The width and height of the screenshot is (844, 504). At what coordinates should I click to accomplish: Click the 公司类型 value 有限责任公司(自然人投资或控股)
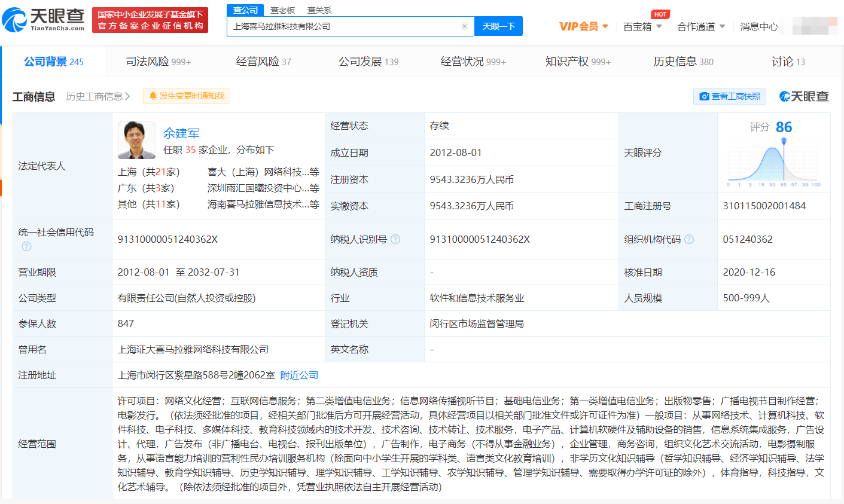click(187, 298)
